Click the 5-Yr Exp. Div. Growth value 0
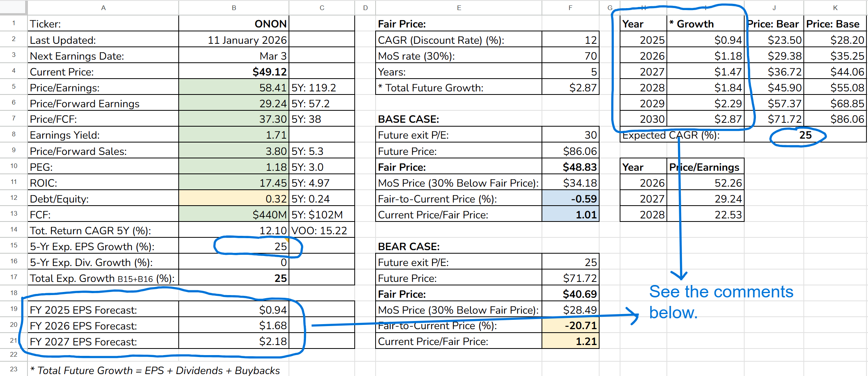Image resolution: width=868 pixels, height=376 pixels. [234, 262]
